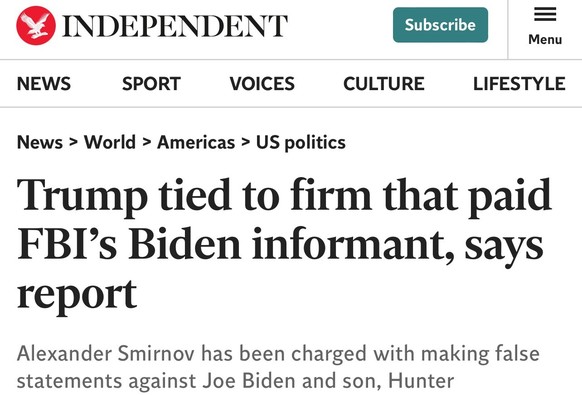Navigate to US politics breadcrumb
Viewport: 582px width, 395px height.
pyautogui.click(x=301, y=143)
